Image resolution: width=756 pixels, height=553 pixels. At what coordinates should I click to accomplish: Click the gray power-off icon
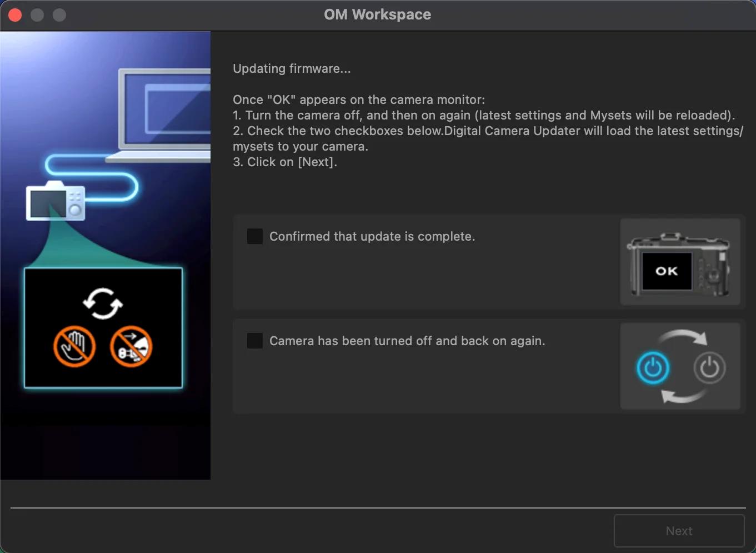pyautogui.click(x=709, y=368)
